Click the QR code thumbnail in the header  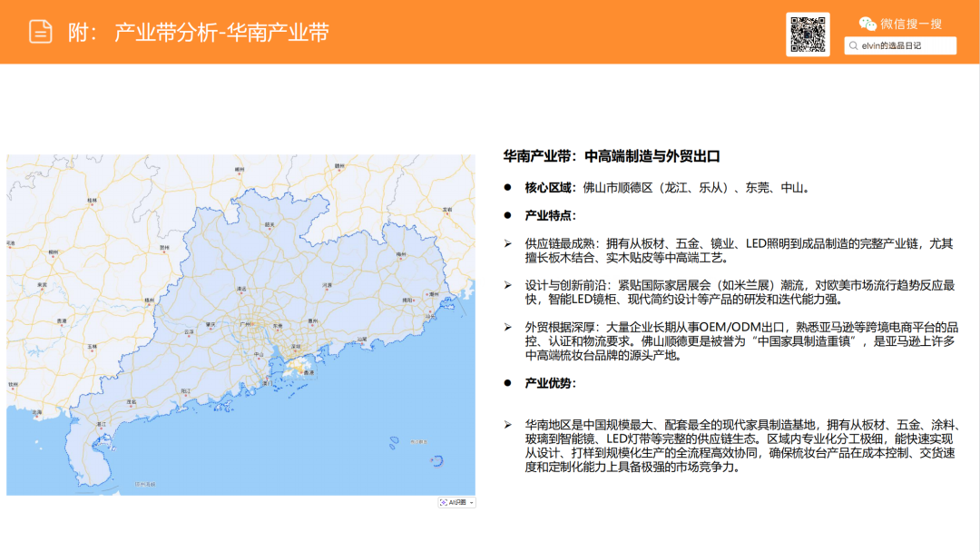point(808,34)
